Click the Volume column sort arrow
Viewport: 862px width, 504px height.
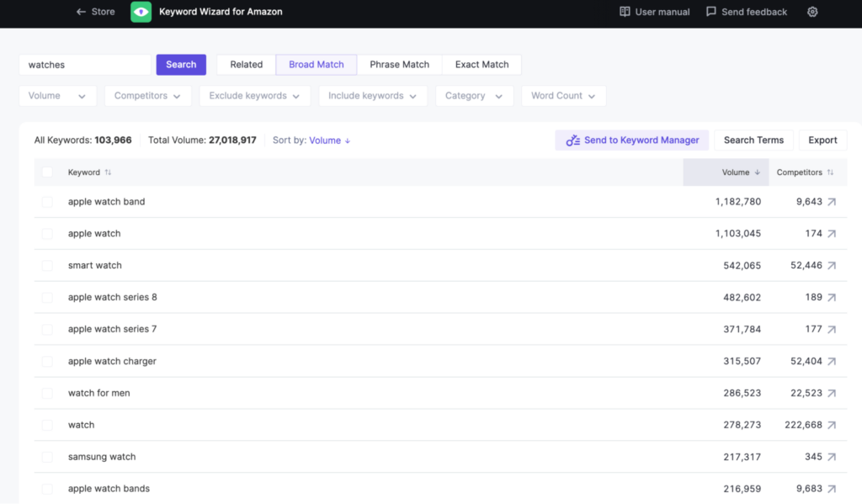click(x=757, y=172)
